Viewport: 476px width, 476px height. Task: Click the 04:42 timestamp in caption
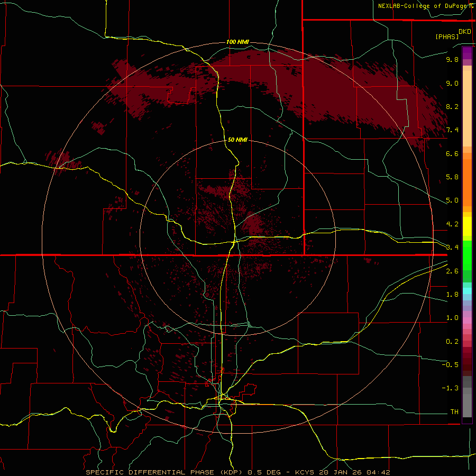click(378, 472)
